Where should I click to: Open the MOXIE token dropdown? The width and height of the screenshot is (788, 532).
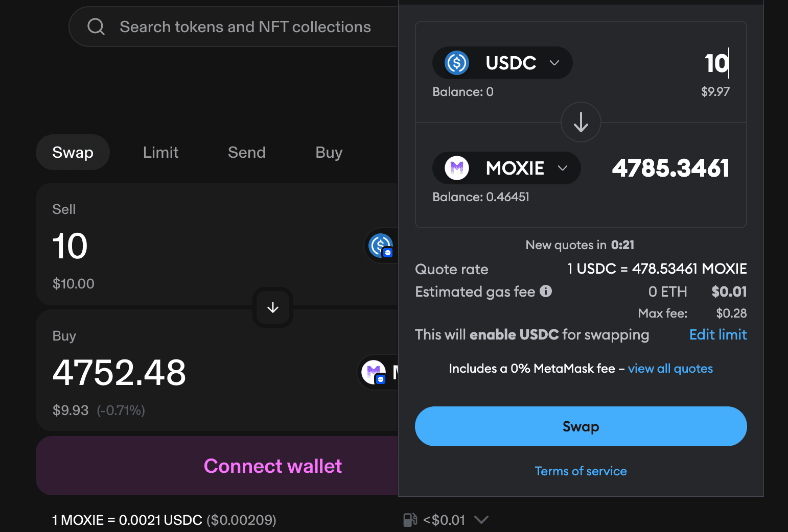563,168
